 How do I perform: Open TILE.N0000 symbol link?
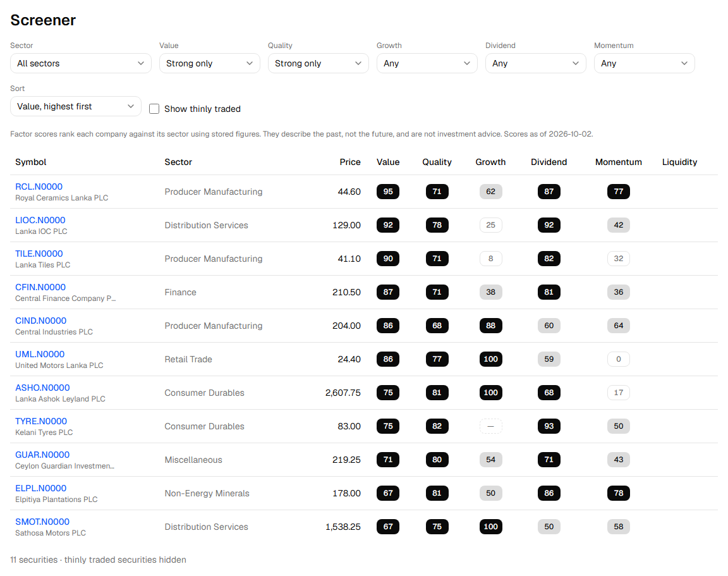click(39, 253)
